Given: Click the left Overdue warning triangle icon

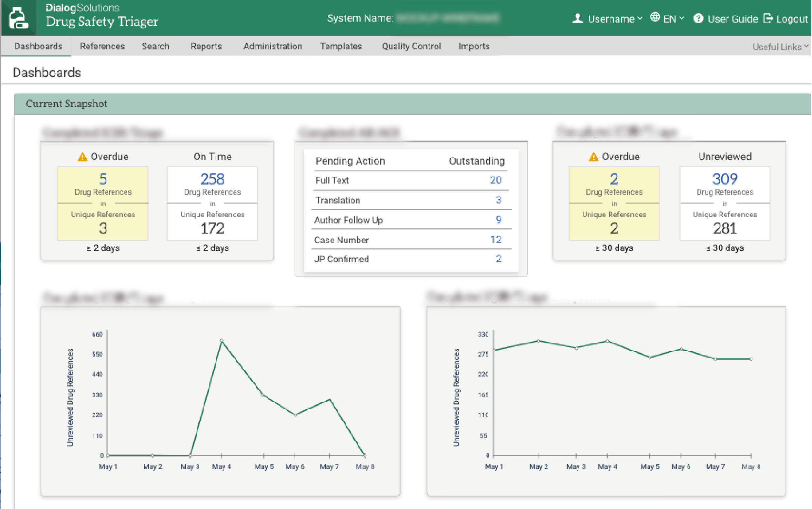Looking at the screenshot, I should (x=82, y=157).
